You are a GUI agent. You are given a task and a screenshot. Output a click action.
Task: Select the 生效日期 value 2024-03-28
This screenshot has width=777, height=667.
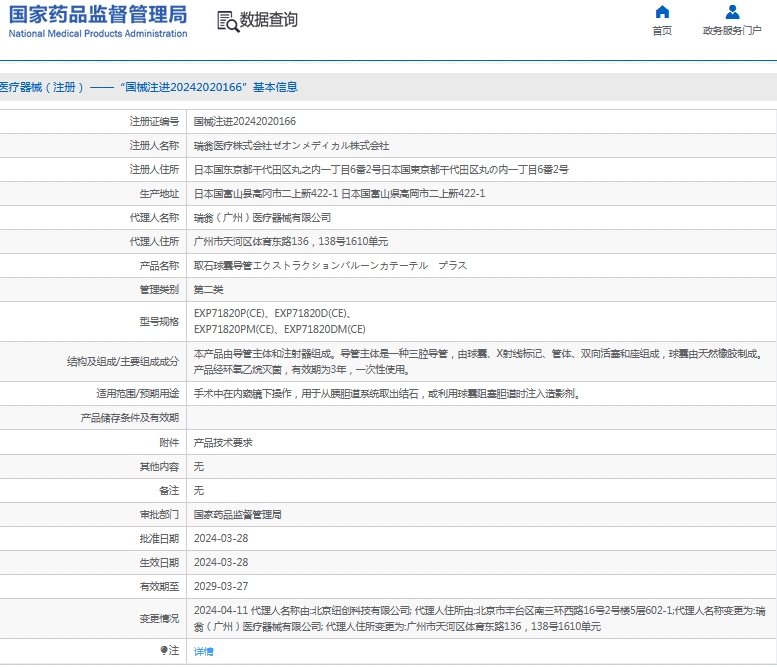click(221, 562)
